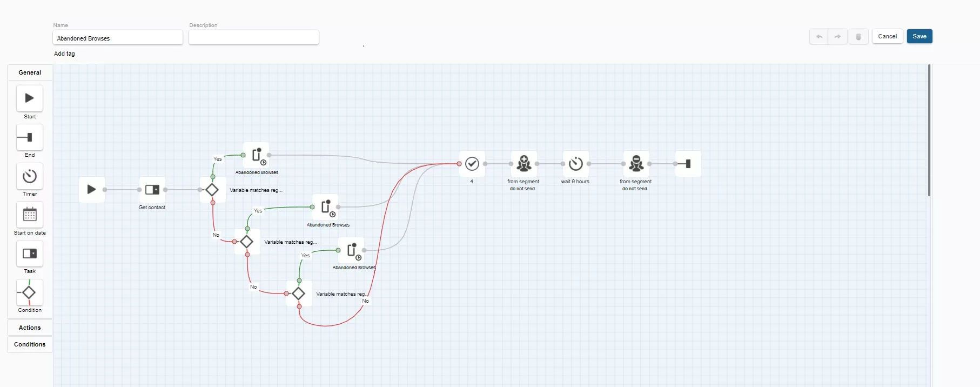Pick the Condition diamond block in palette
Image resolution: width=980 pixels, height=387 pixels.
tap(30, 292)
